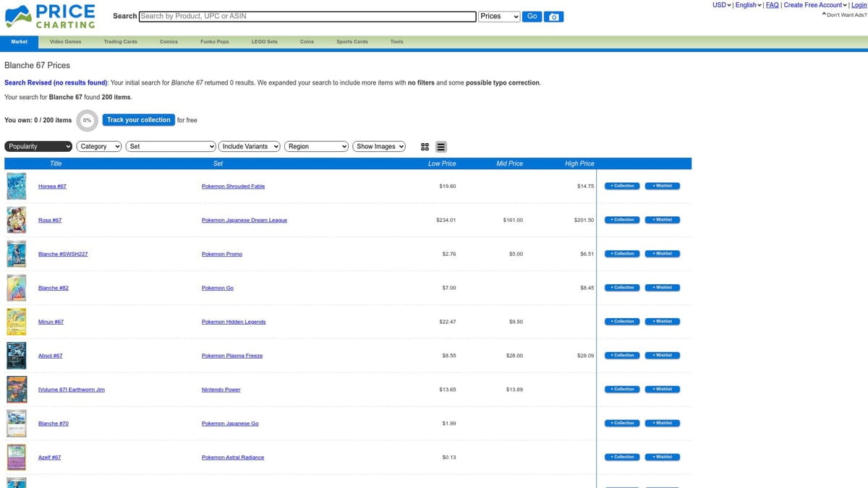Open the Rosa #67 title link
Image resolution: width=868 pixels, height=488 pixels.
pos(50,220)
